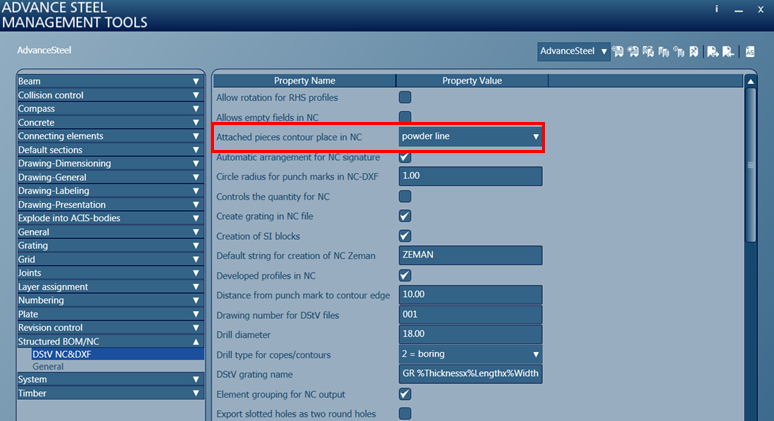Click the export icon with a right-pointing arrow
Screen dimensions: 774x421
click(x=713, y=51)
